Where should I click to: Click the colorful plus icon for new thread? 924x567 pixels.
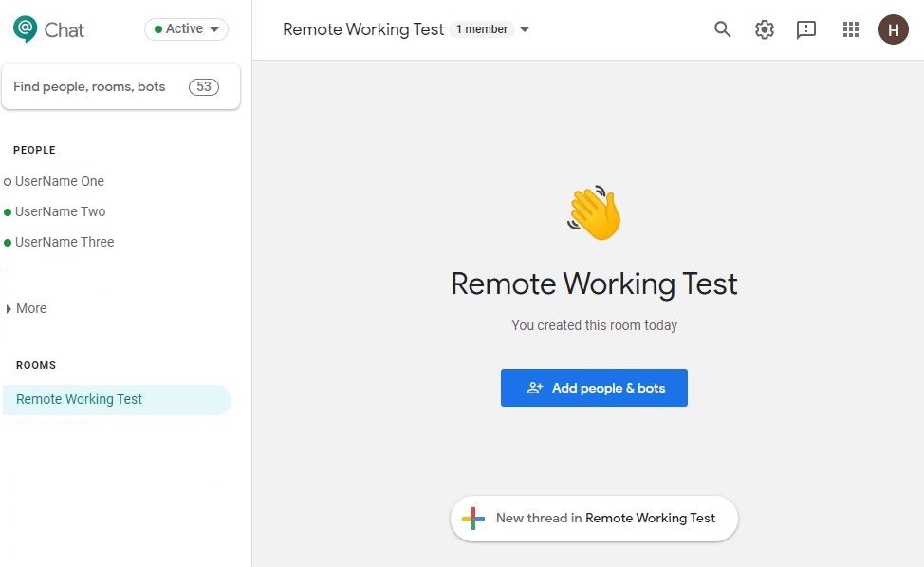(x=473, y=518)
